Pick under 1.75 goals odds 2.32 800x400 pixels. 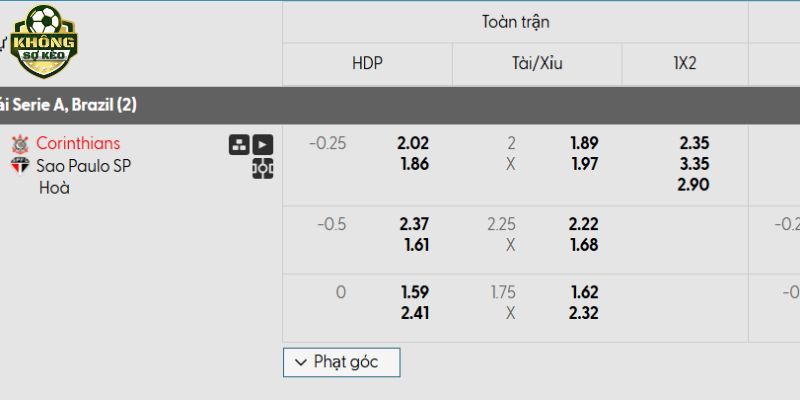tap(584, 313)
